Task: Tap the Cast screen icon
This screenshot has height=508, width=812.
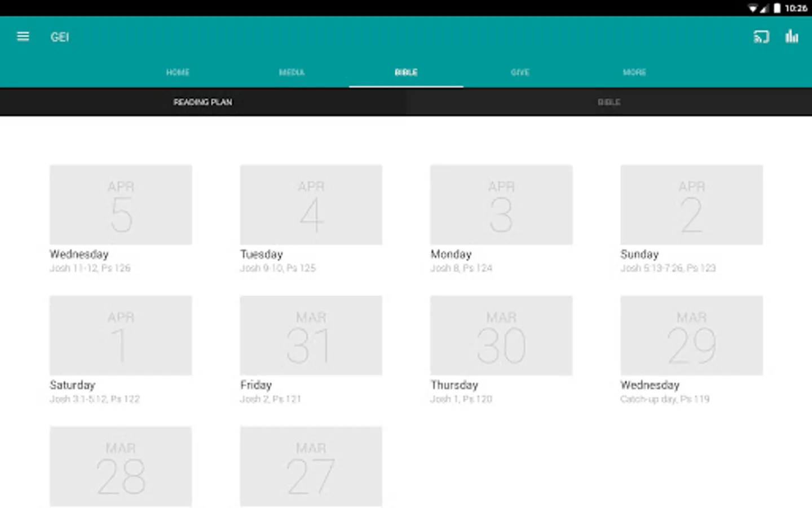Action: coord(761,37)
